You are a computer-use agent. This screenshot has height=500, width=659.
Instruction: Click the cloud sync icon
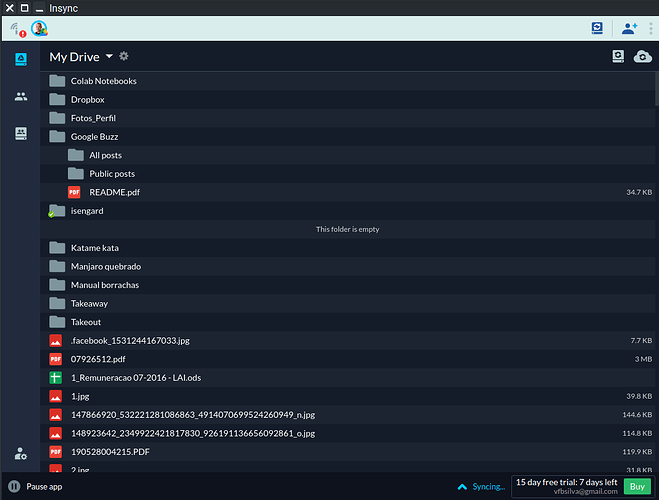643,56
